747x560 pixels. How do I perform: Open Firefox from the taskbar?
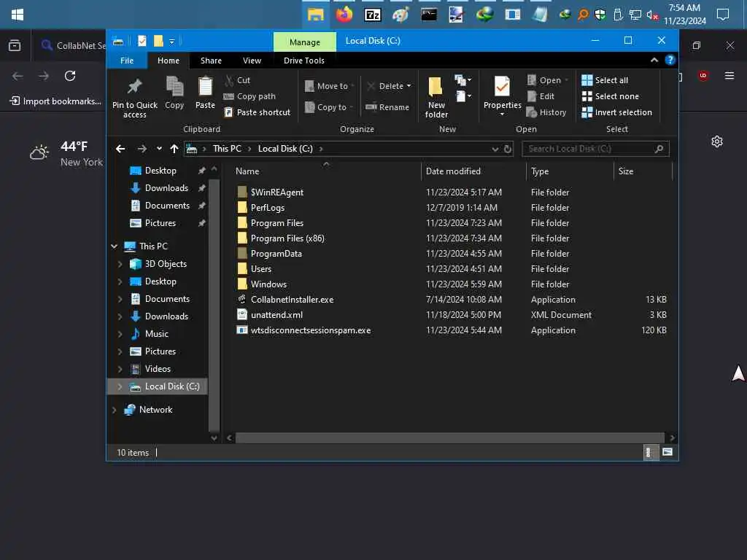(x=344, y=15)
